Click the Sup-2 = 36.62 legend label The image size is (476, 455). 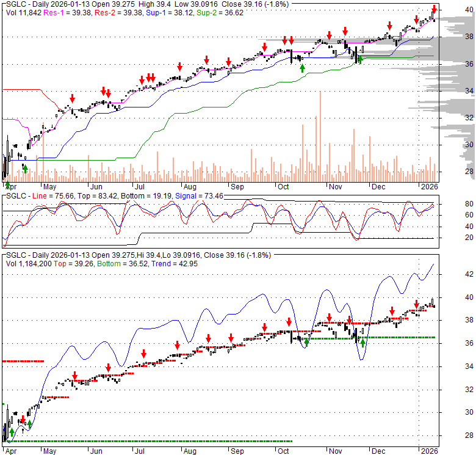point(220,13)
